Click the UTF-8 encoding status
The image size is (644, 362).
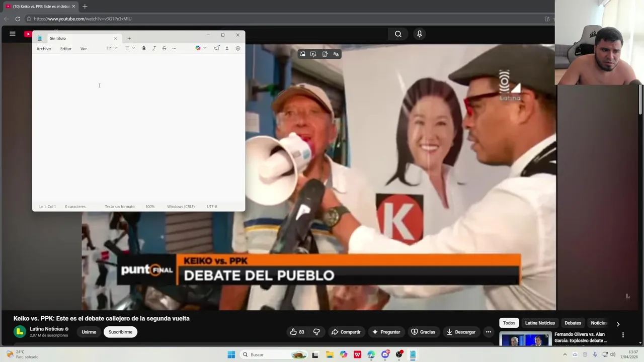coord(212,207)
